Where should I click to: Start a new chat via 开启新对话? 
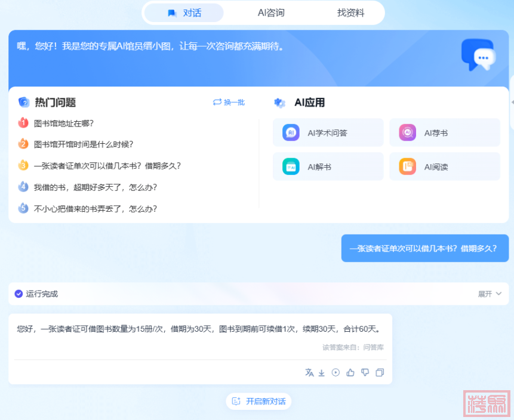(x=258, y=402)
